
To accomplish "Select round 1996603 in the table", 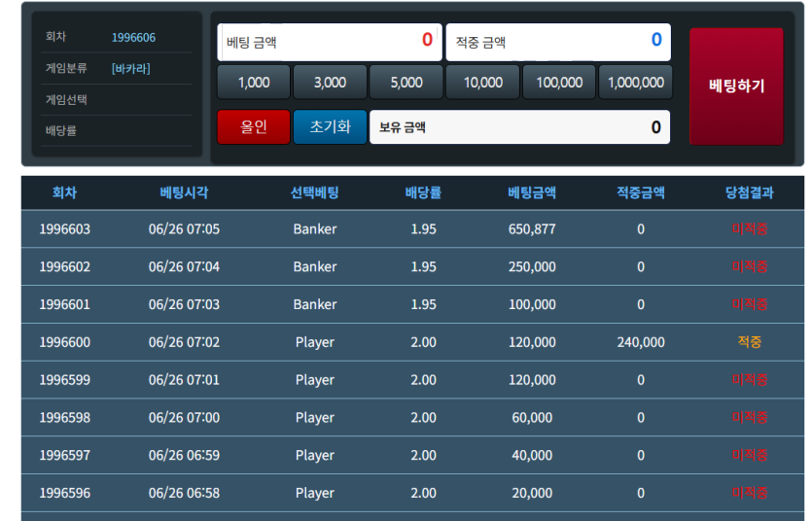I will click(x=65, y=228).
